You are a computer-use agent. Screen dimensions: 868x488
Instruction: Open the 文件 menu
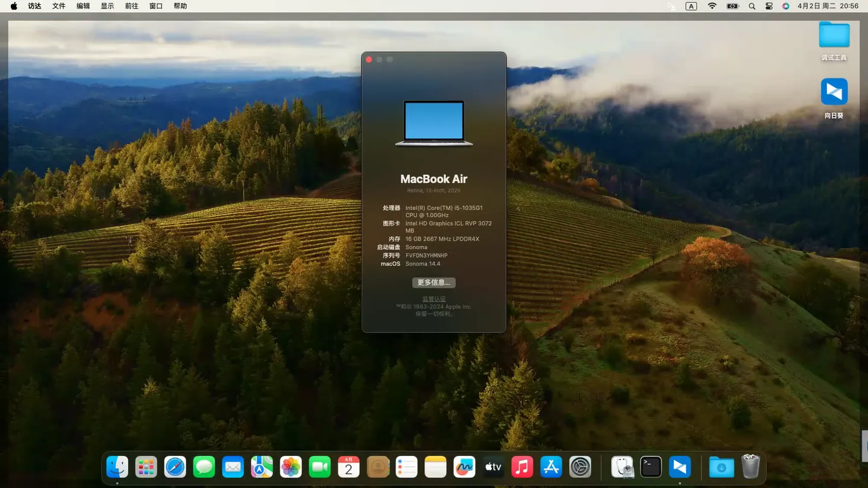coord(58,6)
